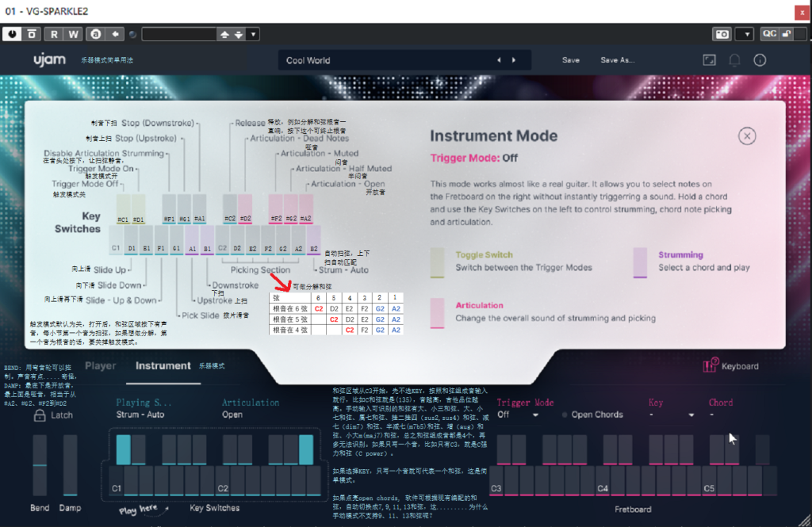Switch to the Player tab
Screen dimensions: 812x527
pyautogui.click(x=101, y=365)
